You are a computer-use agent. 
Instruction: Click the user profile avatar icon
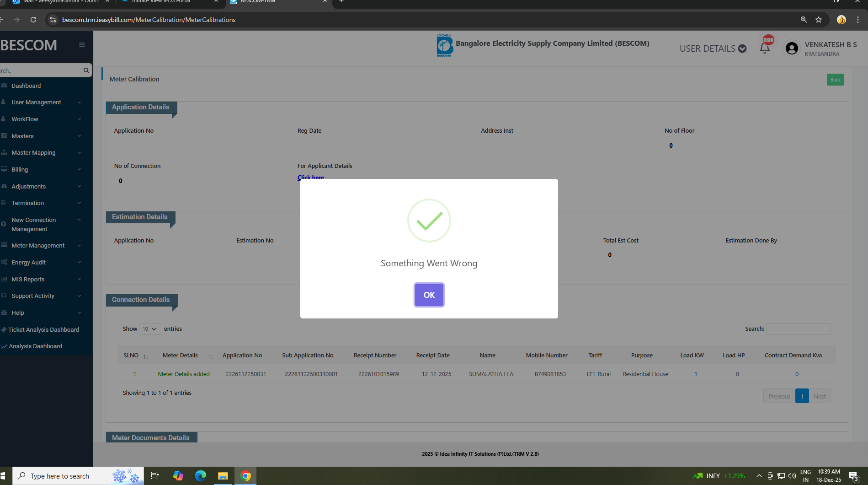tap(792, 48)
